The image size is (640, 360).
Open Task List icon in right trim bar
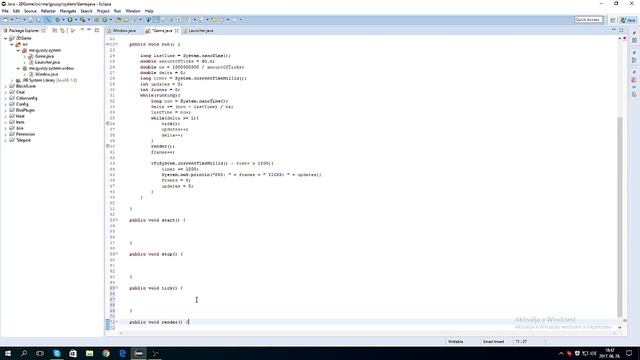634,40
